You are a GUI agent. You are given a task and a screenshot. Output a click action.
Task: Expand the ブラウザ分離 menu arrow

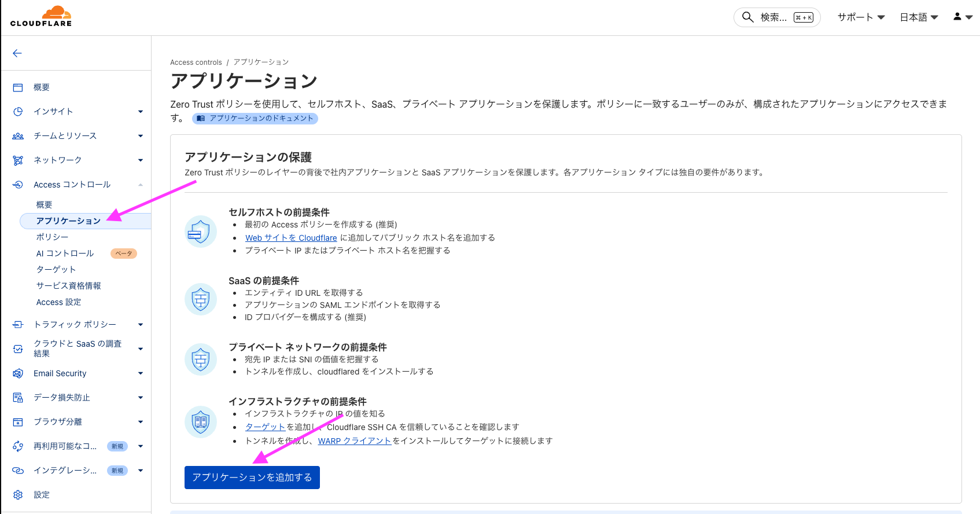click(141, 422)
